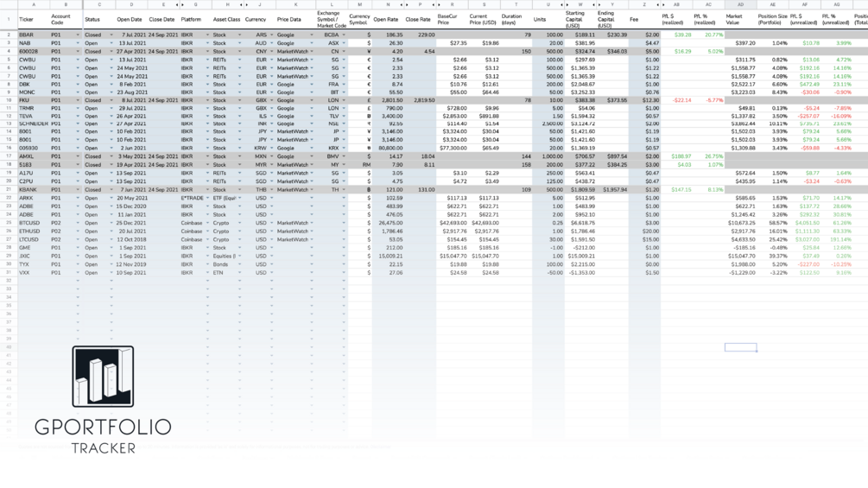Click unhide-column arrow on column R header
This screenshot has width=868, height=488.
tap(439, 4)
